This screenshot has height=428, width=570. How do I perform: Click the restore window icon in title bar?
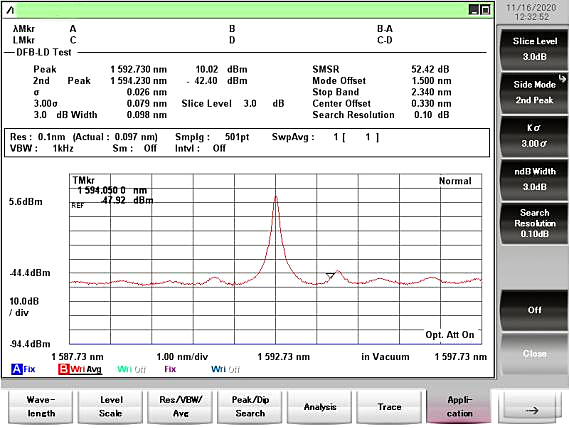coord(485,10)
